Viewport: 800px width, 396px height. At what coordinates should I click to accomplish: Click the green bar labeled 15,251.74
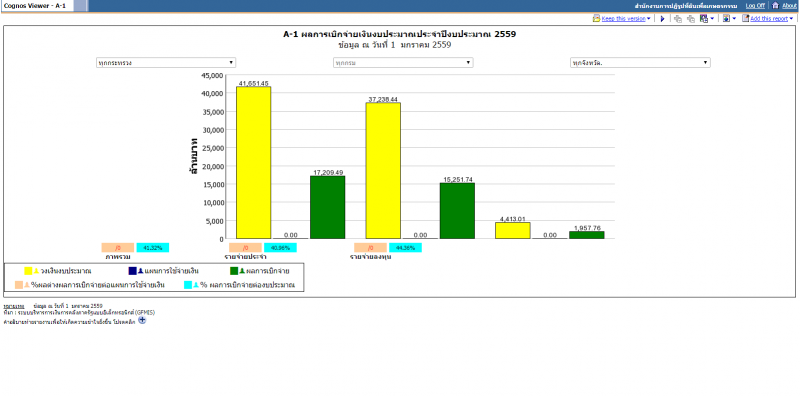coord(457,211)
